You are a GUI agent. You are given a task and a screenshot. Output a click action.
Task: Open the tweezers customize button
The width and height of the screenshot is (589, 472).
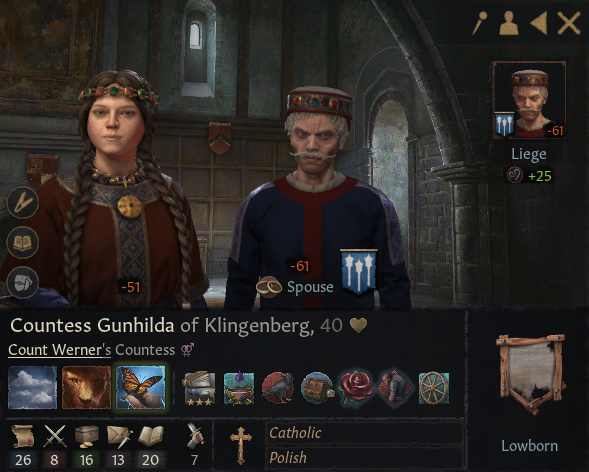point(23,202)
